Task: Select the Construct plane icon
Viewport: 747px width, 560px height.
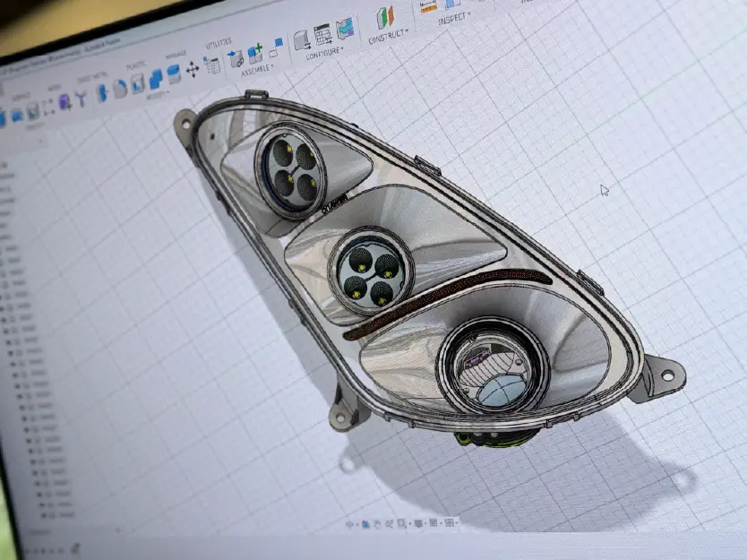Action: coord(385,17)
